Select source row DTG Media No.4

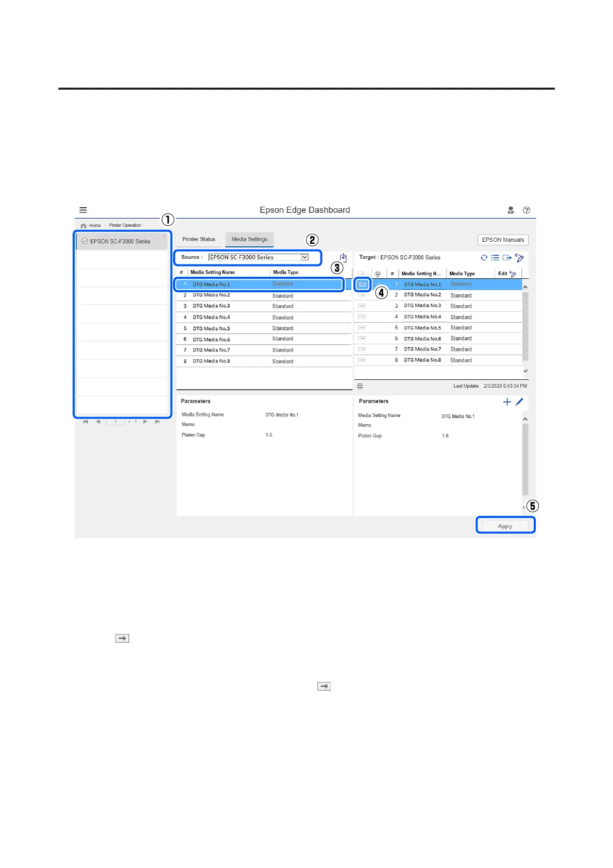pos(264,318)
